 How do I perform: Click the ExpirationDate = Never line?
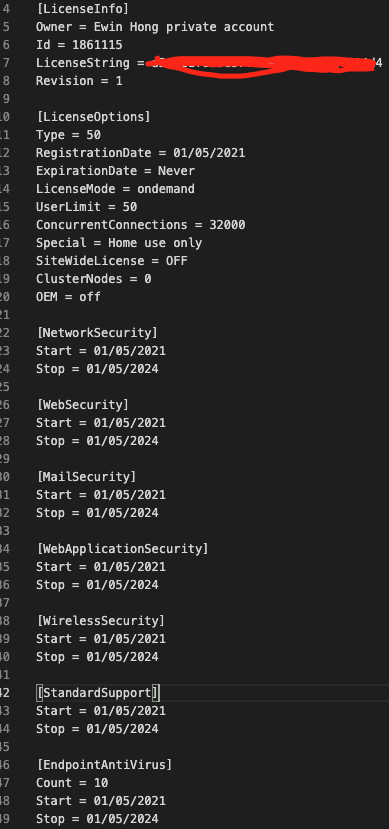[115, 171]
